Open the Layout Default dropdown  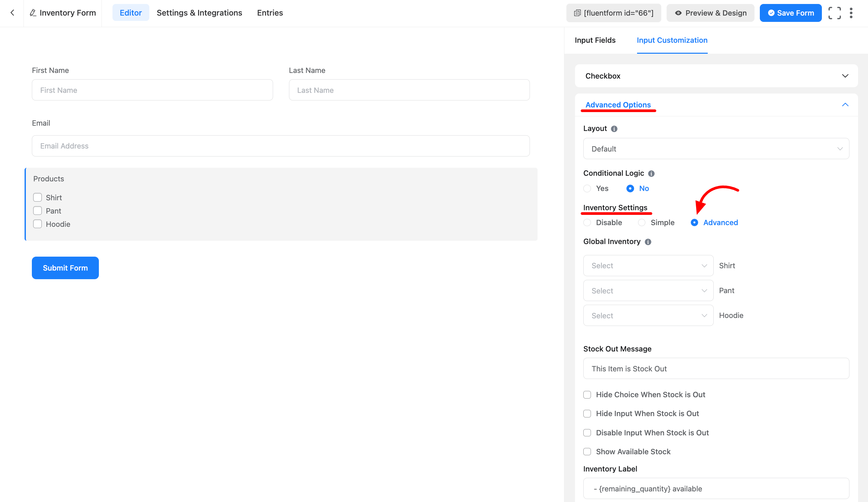pyautogui.click(x=716, y=149)
